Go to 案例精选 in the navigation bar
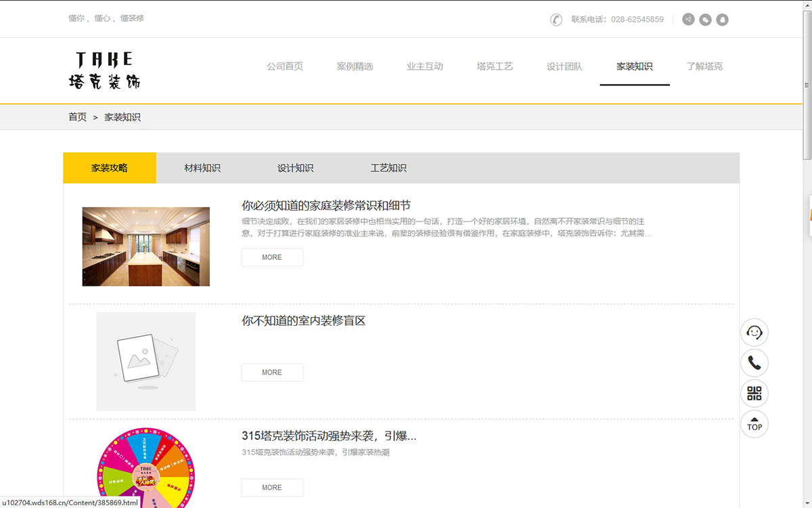Screen dimensions: 812x508 tap(355, 66)
